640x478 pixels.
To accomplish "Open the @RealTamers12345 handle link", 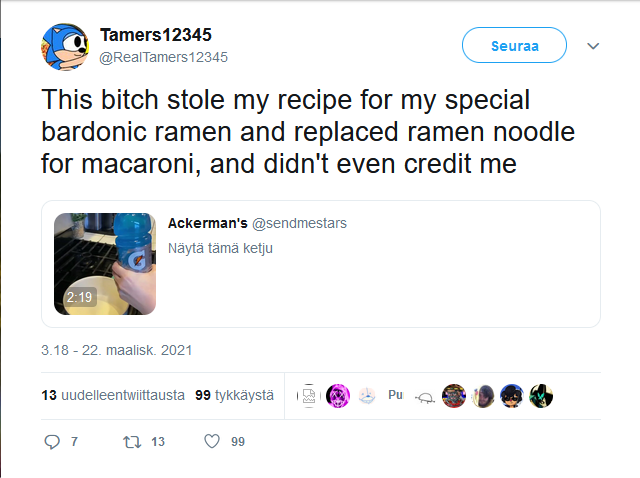I will coord(164,57).
